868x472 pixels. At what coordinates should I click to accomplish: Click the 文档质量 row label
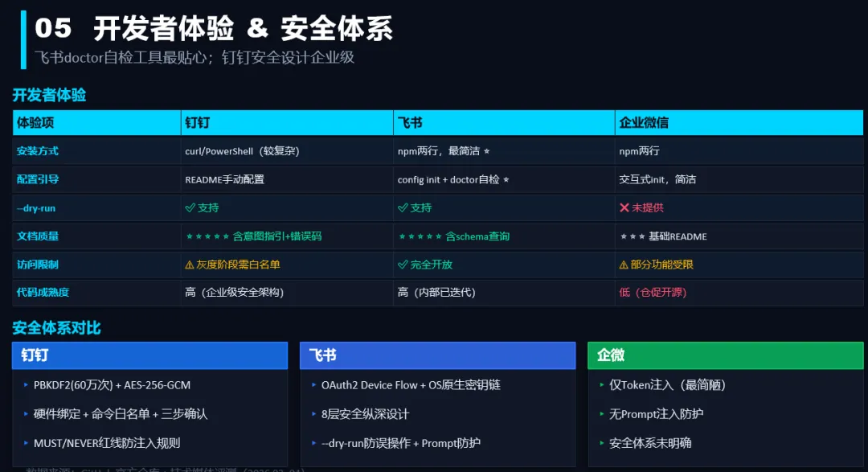click(37, 236)
